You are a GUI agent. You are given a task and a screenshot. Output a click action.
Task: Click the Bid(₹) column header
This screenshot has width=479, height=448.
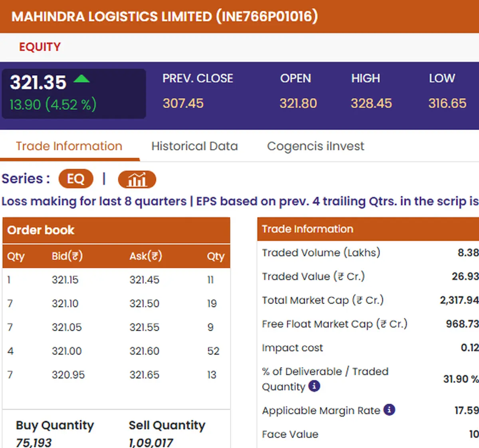pyautogui.click(x=67, y=256)
